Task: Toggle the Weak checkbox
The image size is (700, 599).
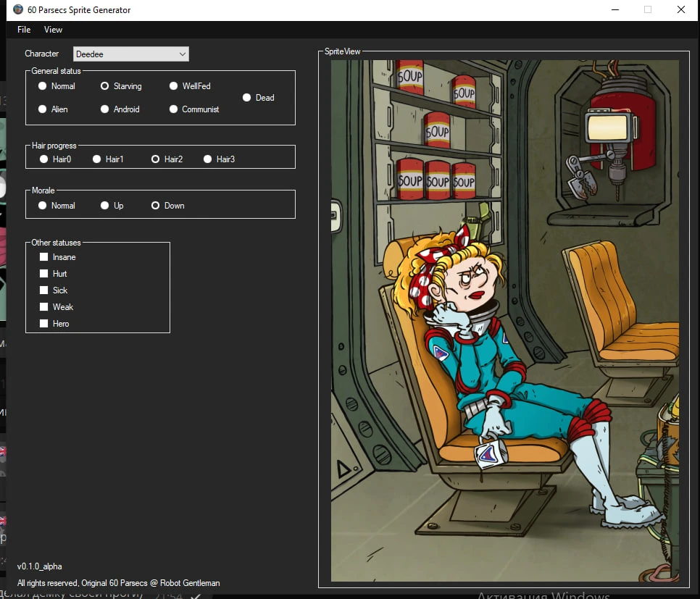Action: tap(43, 307)
